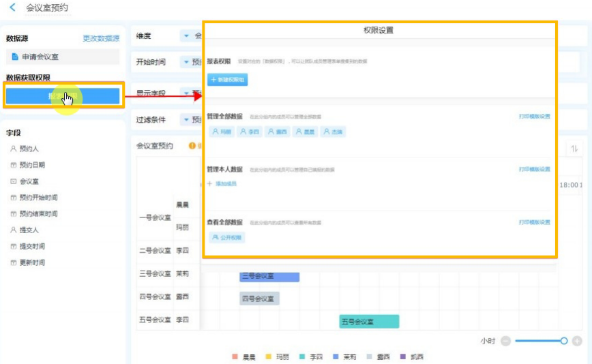
Task: Click the orange warning icon beside 会议室预约
Action: pos(192,146)
